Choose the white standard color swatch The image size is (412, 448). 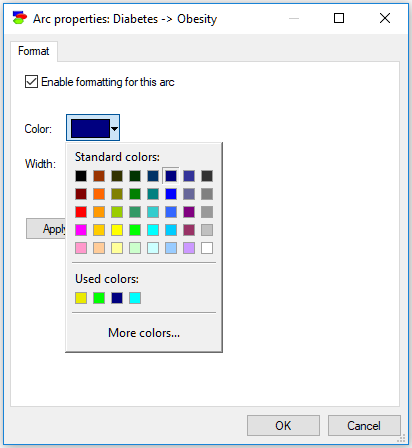[x=207, y=248]
